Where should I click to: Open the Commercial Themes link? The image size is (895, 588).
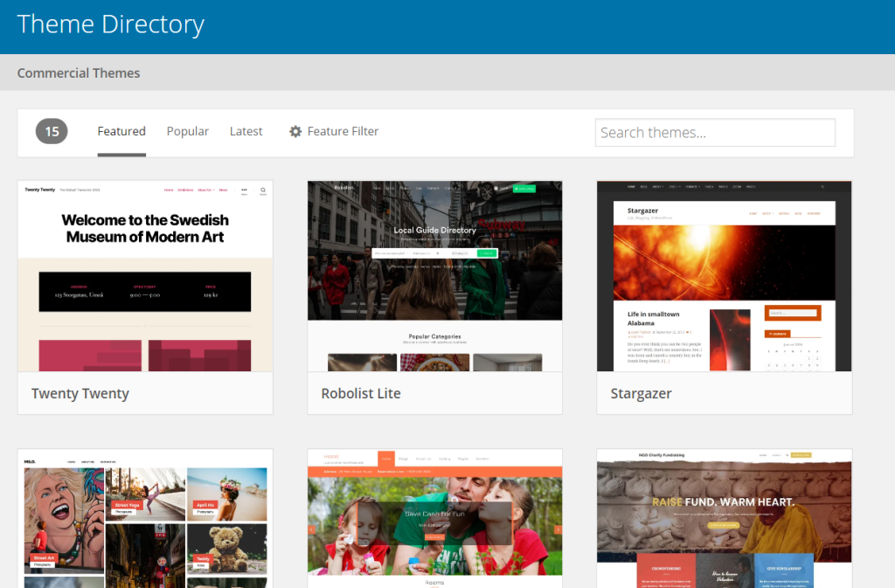(x=79, y=73)
